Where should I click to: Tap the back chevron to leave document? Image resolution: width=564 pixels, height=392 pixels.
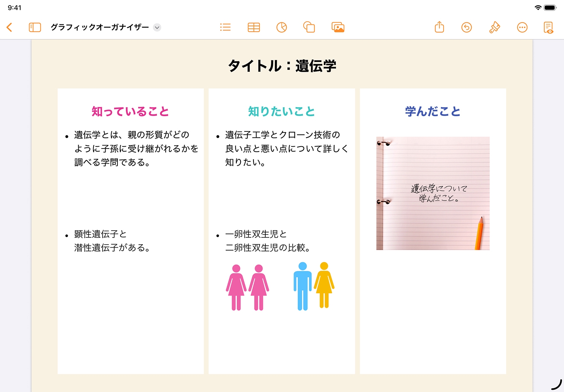coord(10,27)
